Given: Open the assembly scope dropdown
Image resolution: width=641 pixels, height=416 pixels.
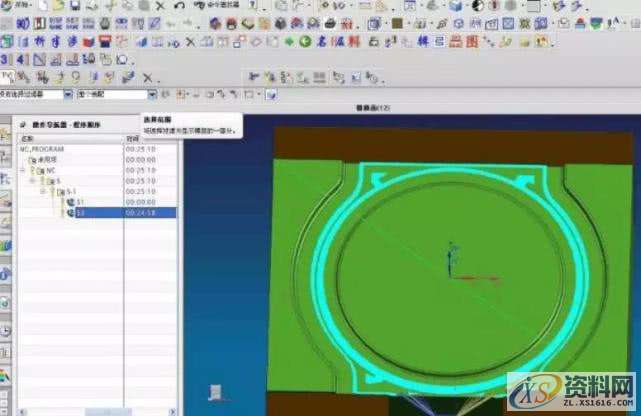Looking at the screenshot, I should tap(152, 94).
